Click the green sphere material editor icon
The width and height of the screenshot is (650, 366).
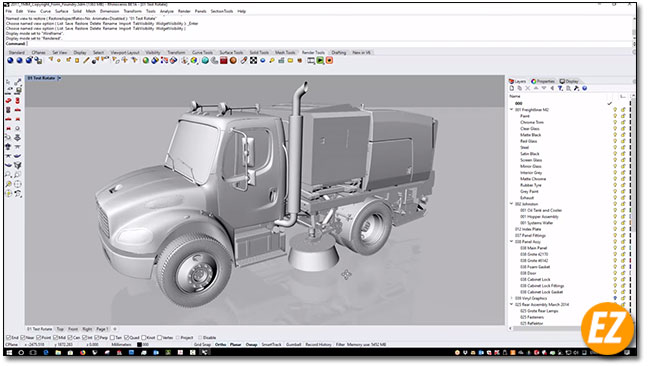click(146, 61)
